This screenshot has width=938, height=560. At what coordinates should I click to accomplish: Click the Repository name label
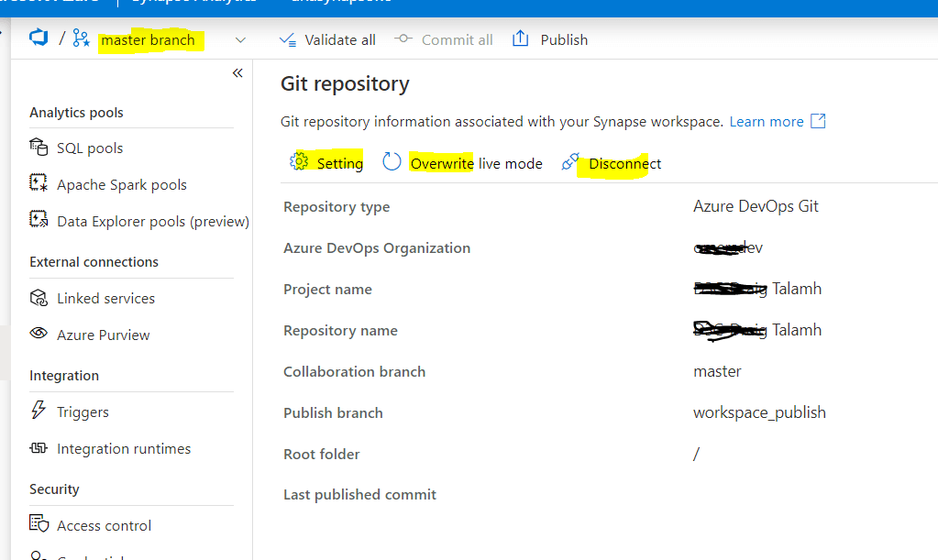(x=340, y=331)
